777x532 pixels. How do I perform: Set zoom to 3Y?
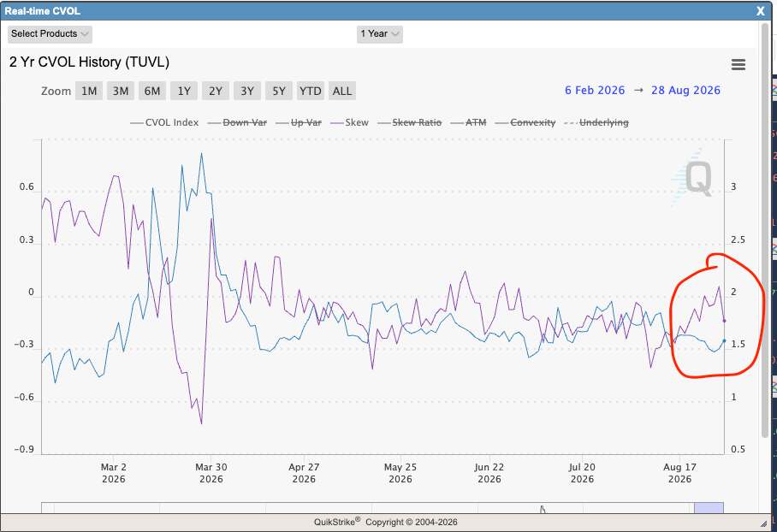click(x=247, y=92)
